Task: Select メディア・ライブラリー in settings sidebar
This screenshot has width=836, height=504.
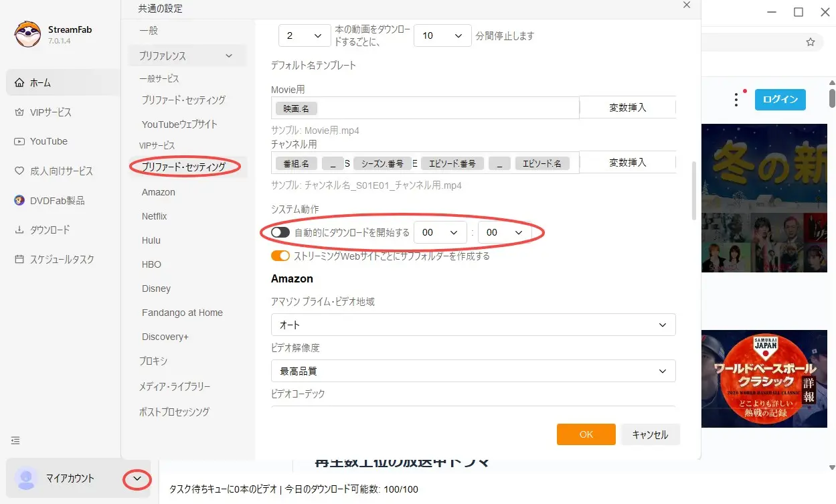Action: [x=175, y=387]
